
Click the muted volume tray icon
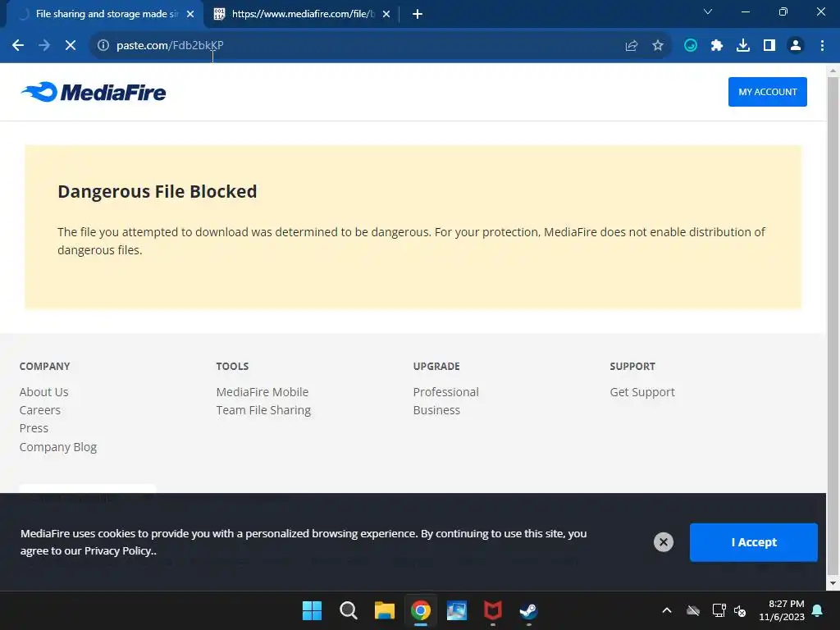pos(740,610)
